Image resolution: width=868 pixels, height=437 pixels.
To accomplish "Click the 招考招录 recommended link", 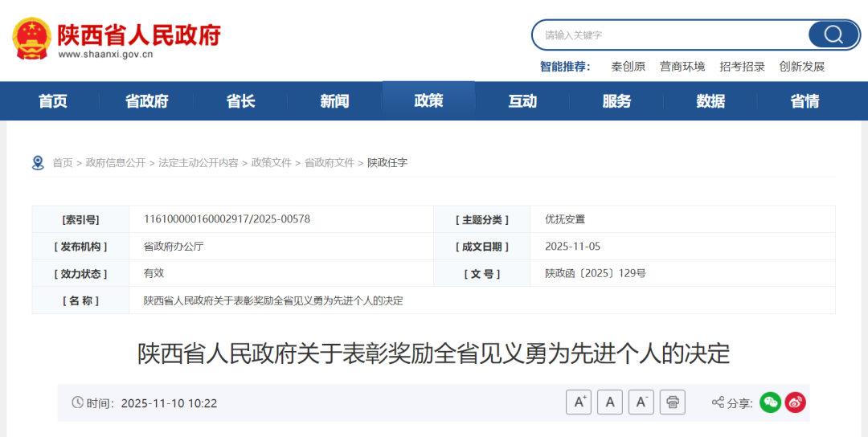I will click(x=742, y=67).
